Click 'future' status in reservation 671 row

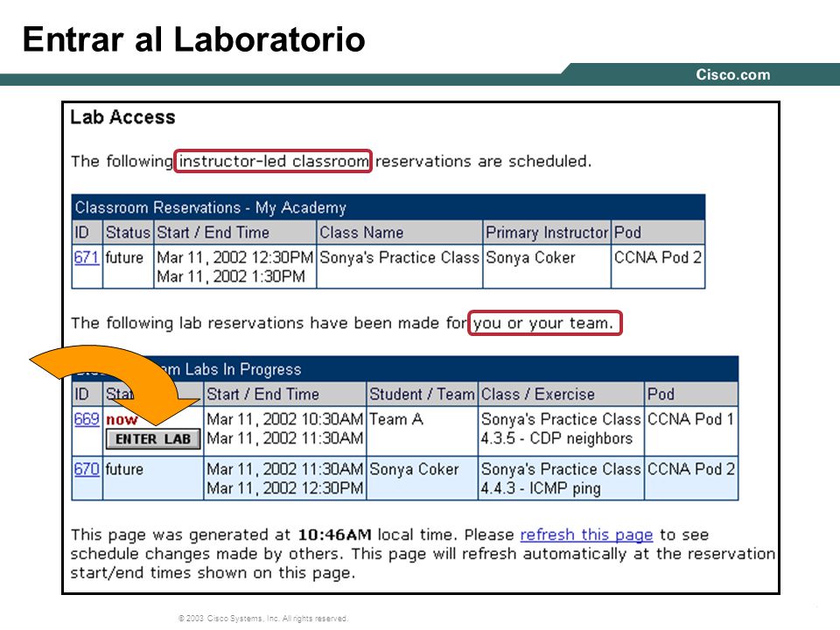[124, 257]
